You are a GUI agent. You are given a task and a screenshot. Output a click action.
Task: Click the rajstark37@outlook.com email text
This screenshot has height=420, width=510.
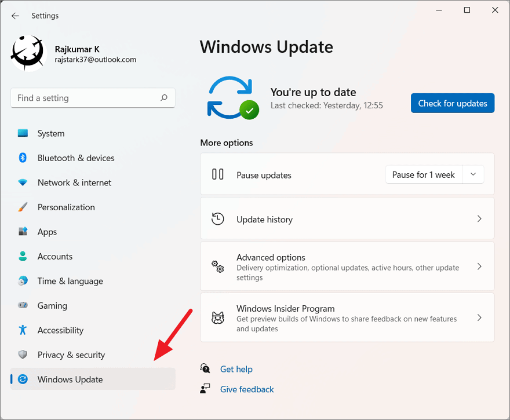point(95,60)
